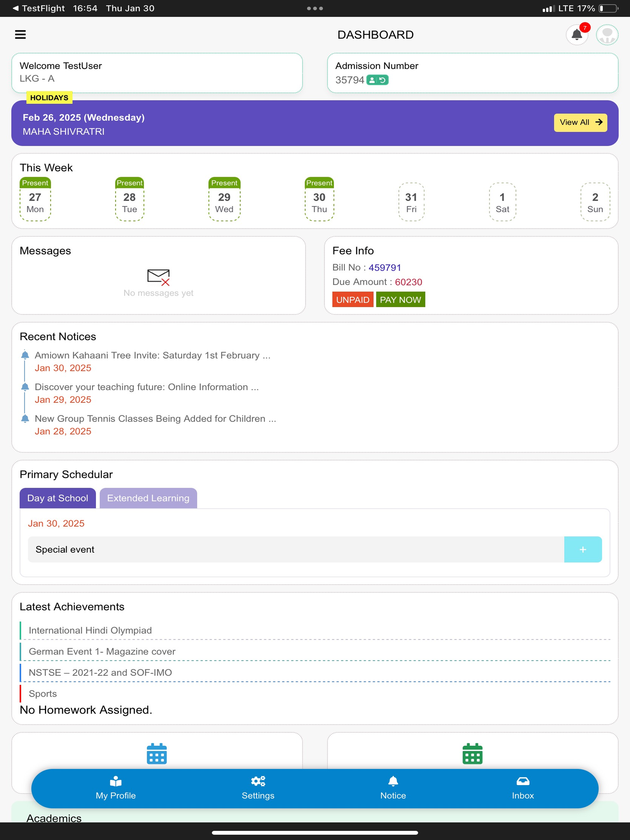Tap the green calendar icon card
Image resolution: width=630 pixels, height=840 pixels.
tap(472, 753)
